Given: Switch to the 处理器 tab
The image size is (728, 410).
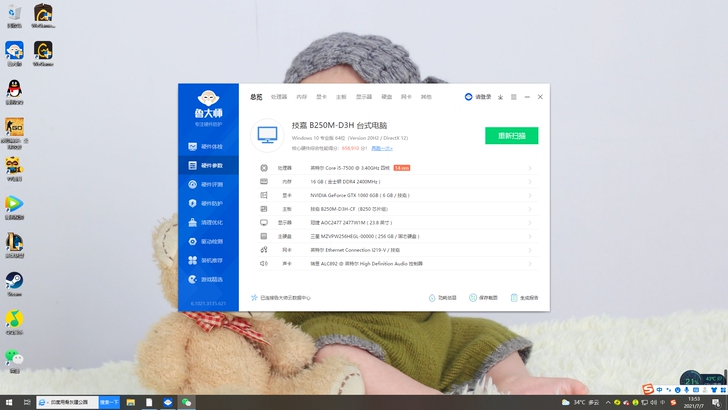Looking at the screenshot, I should 279,97.
